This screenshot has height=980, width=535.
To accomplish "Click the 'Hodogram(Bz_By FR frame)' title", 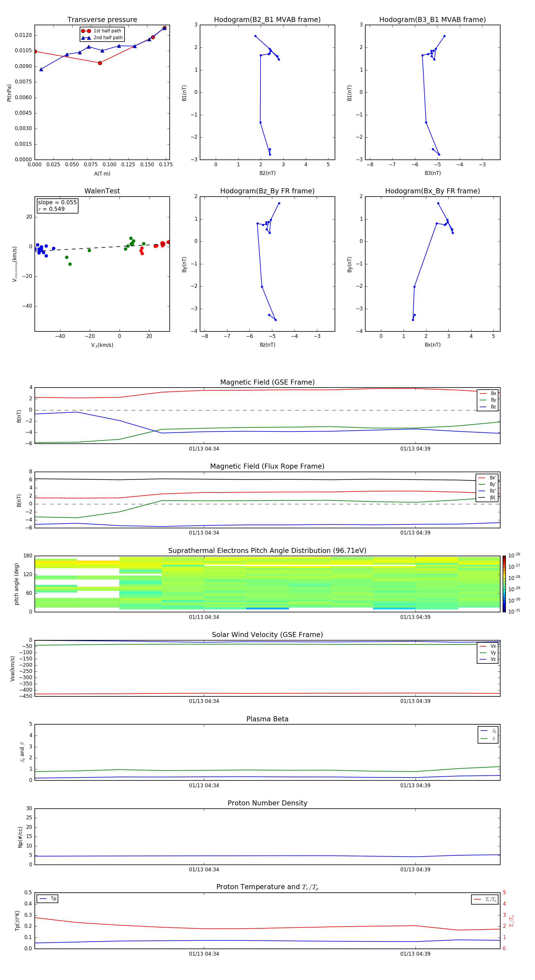I will point(267,191).
